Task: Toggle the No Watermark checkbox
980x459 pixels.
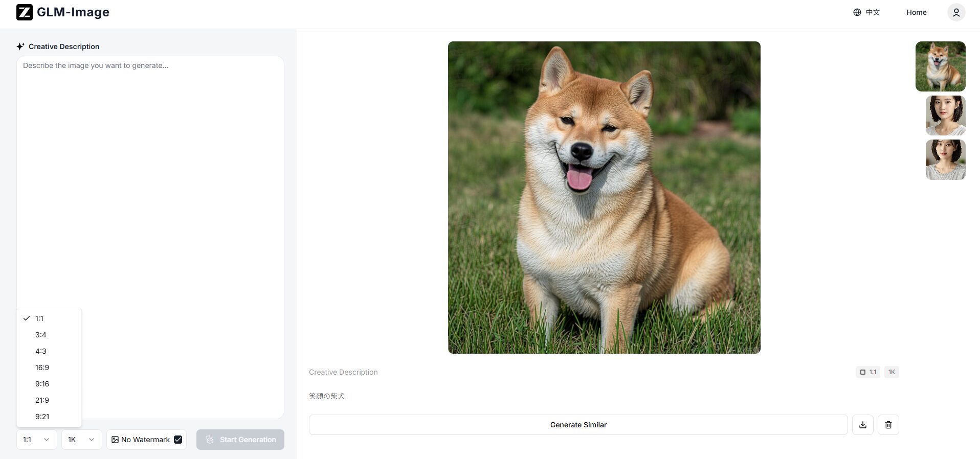Action: point(178,440)
